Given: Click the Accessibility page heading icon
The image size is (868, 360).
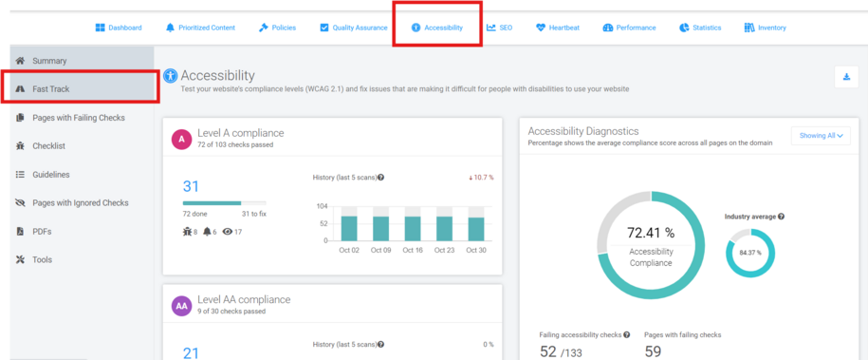Looking at the screenshot, I should click(x=171, y=76).
